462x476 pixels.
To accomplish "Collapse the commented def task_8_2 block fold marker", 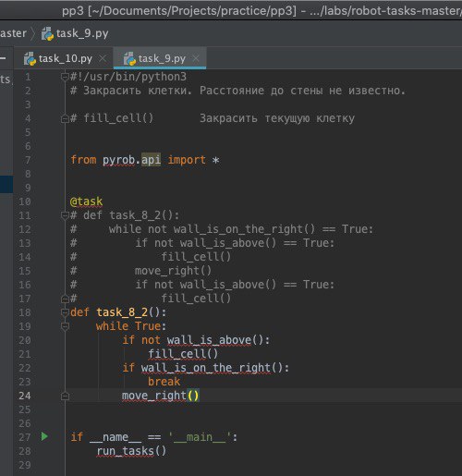I will click(65, 215).
